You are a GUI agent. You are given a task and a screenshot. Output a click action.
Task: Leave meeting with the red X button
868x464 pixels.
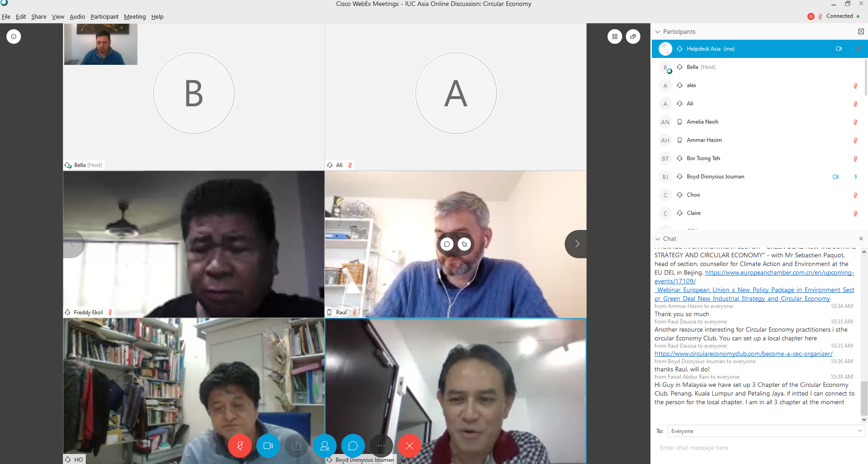pyautogui.click(x=410, y=446)
